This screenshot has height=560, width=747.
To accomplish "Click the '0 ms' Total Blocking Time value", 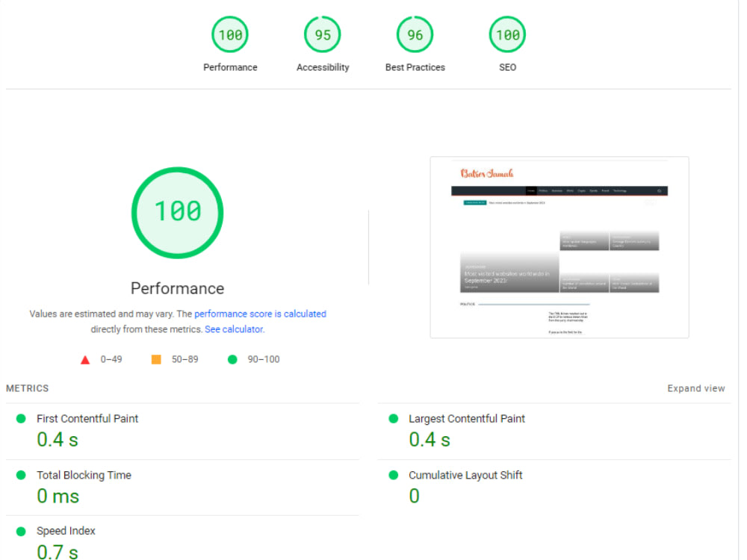I will point(58,497).
